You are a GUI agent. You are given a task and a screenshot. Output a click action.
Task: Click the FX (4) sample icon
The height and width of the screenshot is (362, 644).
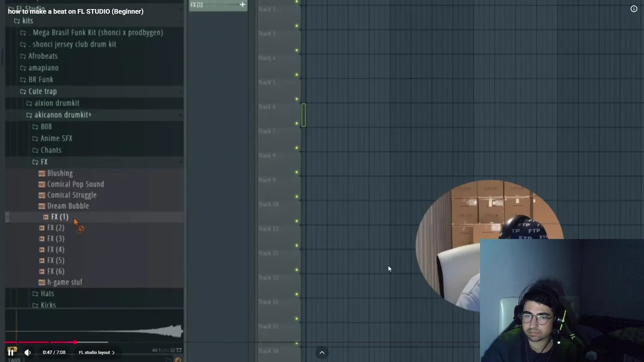(42, 250)
